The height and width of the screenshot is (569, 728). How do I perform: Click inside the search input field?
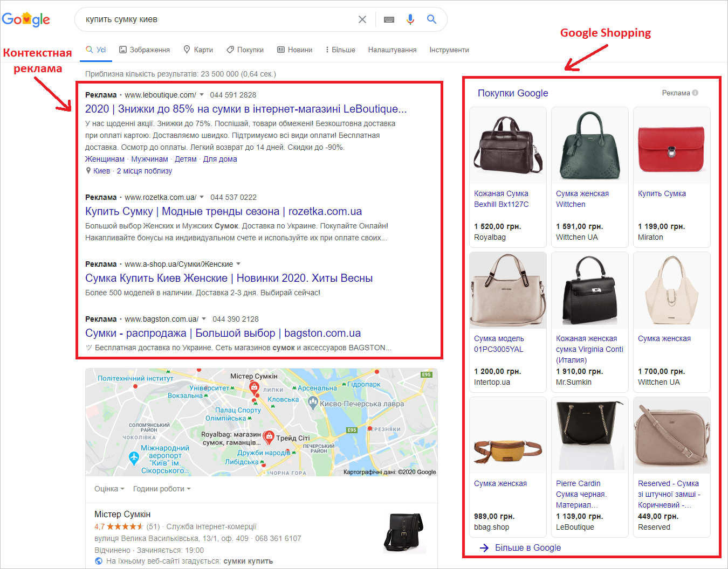[216, 19]
